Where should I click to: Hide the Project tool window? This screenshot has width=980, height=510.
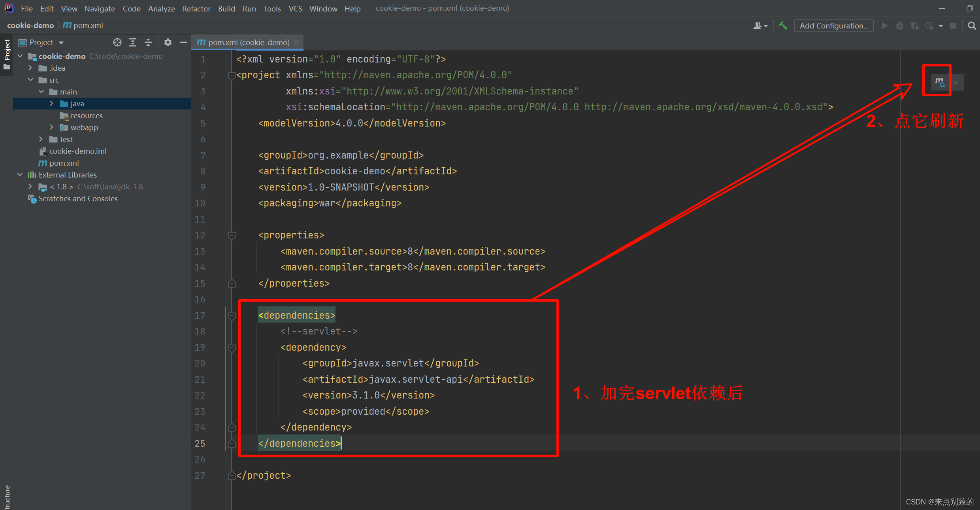click(x=183, y=42)
